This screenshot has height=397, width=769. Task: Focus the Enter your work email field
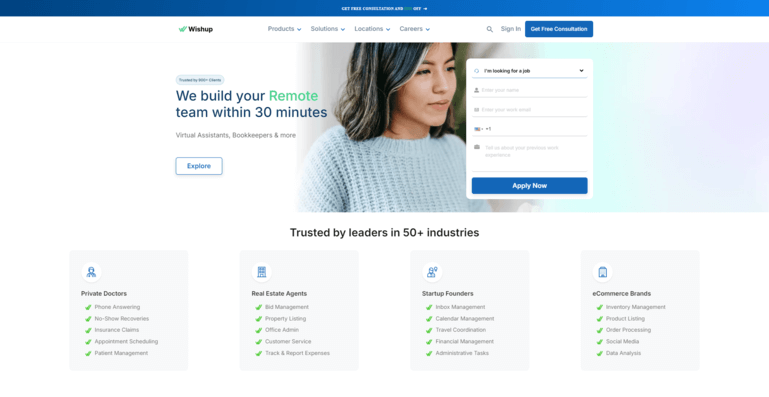530,110
